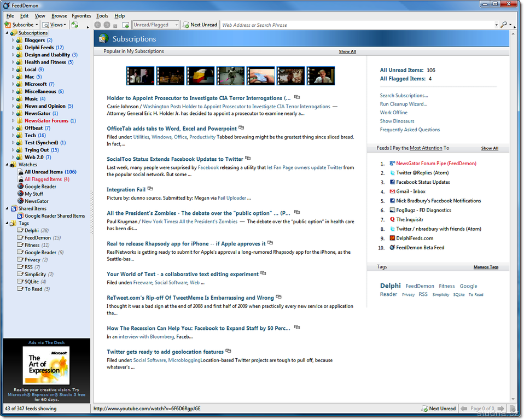Screen dimensions: 524x420
Task: Click the icon after Integration Fail headline
Action: click(x=150, y=189)
